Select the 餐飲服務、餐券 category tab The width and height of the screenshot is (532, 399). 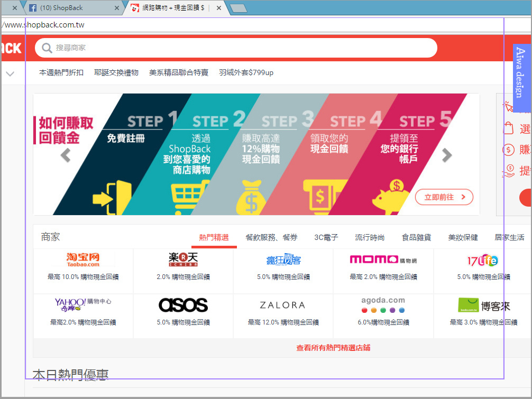pos(271,237)
